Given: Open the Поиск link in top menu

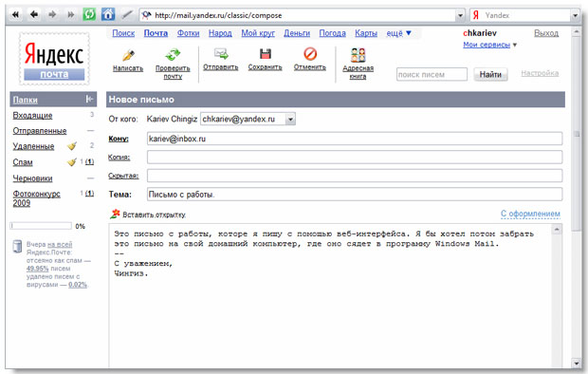Looking at the screenshot, I should click(123, 33).
